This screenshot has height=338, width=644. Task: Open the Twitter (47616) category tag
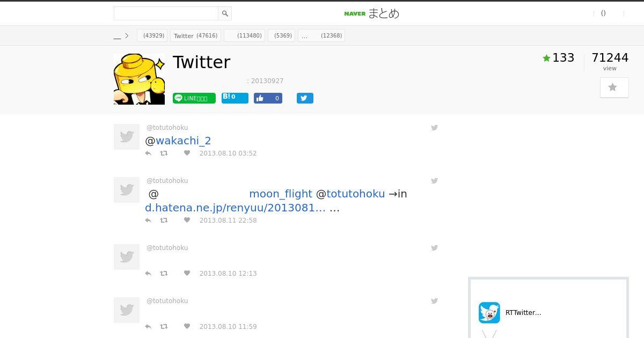(x=195, y=35)
